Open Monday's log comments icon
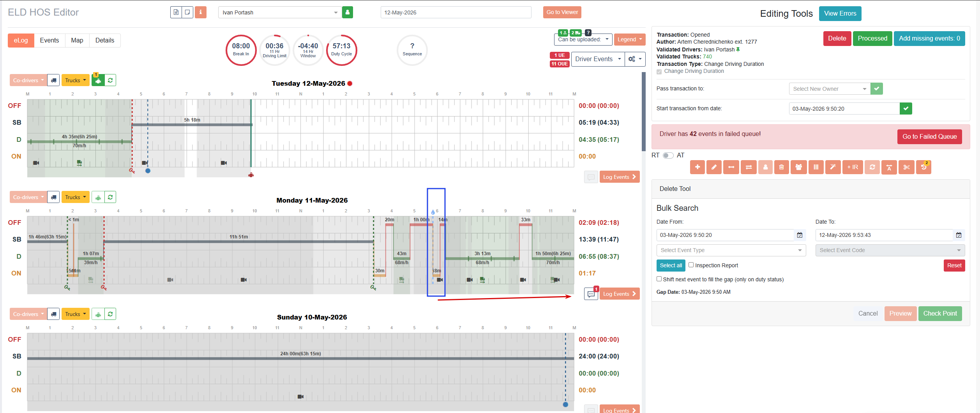980x413 pixels. tap(591, 294)
